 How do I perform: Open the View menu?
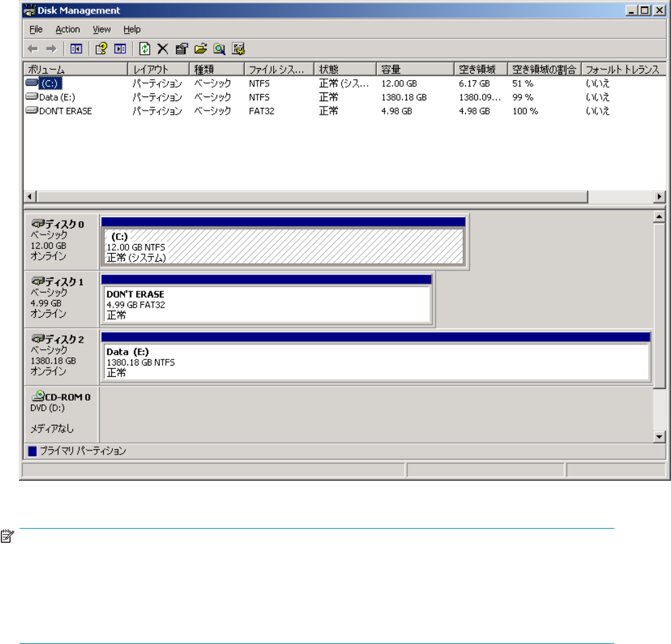pos(102,30)
